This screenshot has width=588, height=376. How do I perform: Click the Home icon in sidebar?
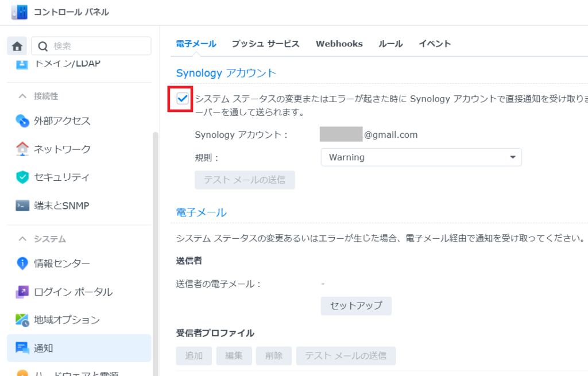(x=17, y=46)
